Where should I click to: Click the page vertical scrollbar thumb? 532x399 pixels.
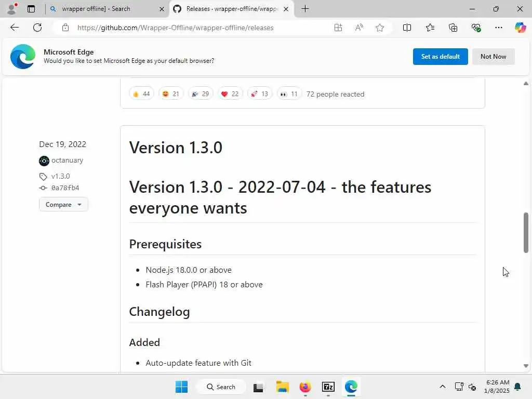tap(526, 233)
